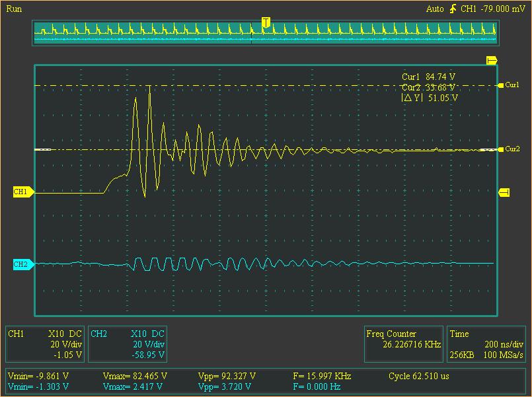The width and height of the screenshot is (532, 397).
Task: Click the Run status indicator
Action: [x=13, y=9]
